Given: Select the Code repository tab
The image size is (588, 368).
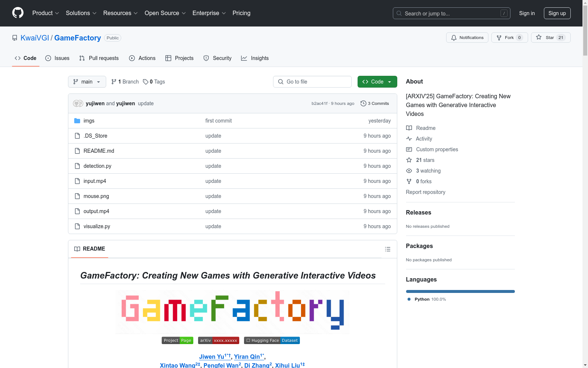Looking at the screenshot, I should point(26,58).
